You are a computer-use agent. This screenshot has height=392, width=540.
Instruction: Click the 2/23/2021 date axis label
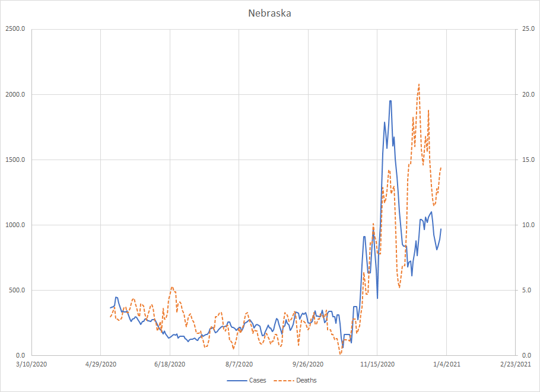tap(515, 364)
